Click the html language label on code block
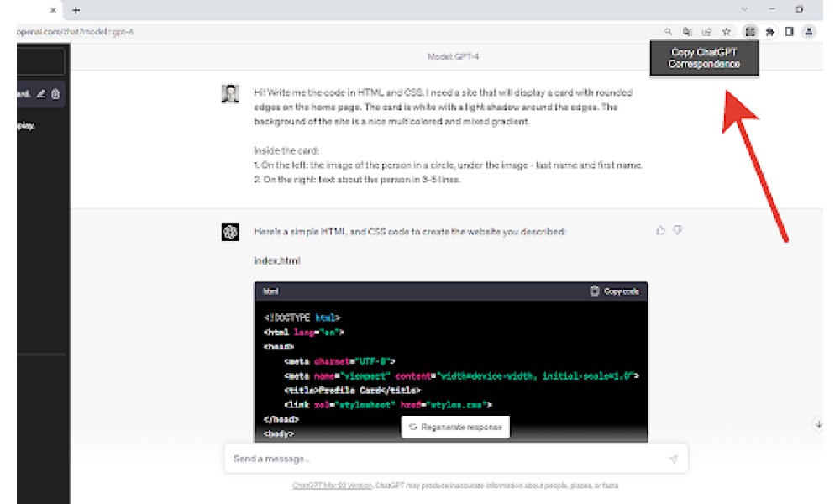Screen dimensions: 840x504 (270, 291)
